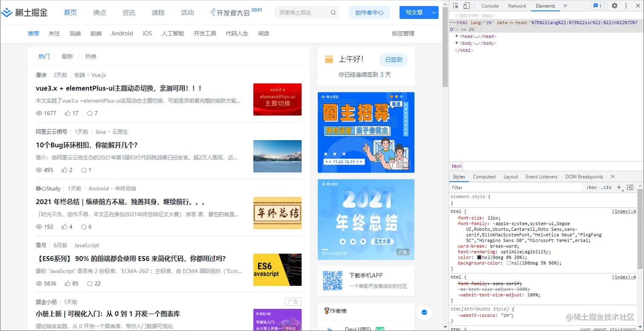Click the 开发者大会 2021 logo

[236, 12]
